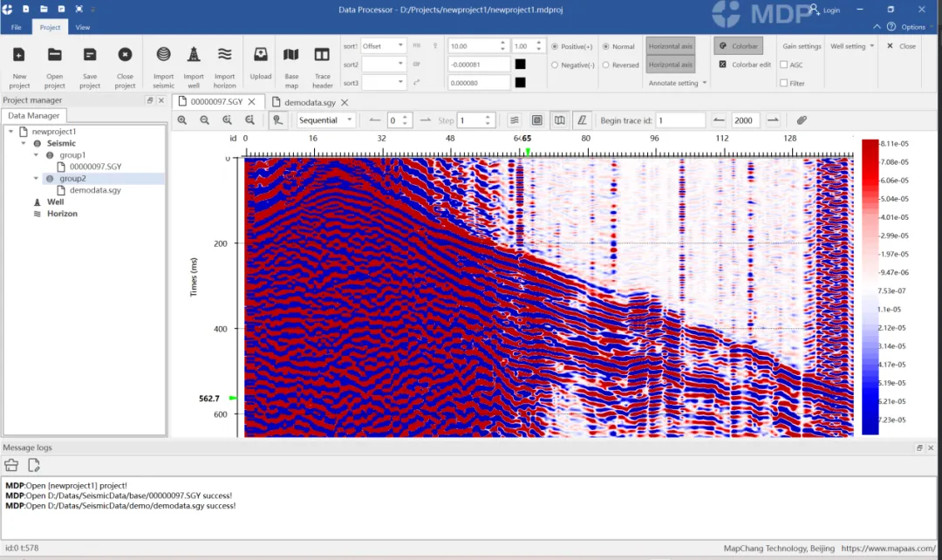
Task: Open the Trace header viewer
Action: (x=323, y=55)
